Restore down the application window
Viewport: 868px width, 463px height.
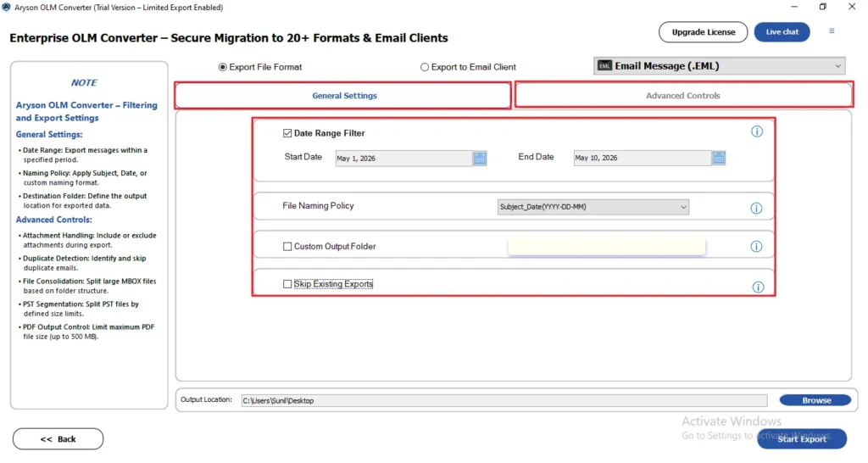point(822,7)
